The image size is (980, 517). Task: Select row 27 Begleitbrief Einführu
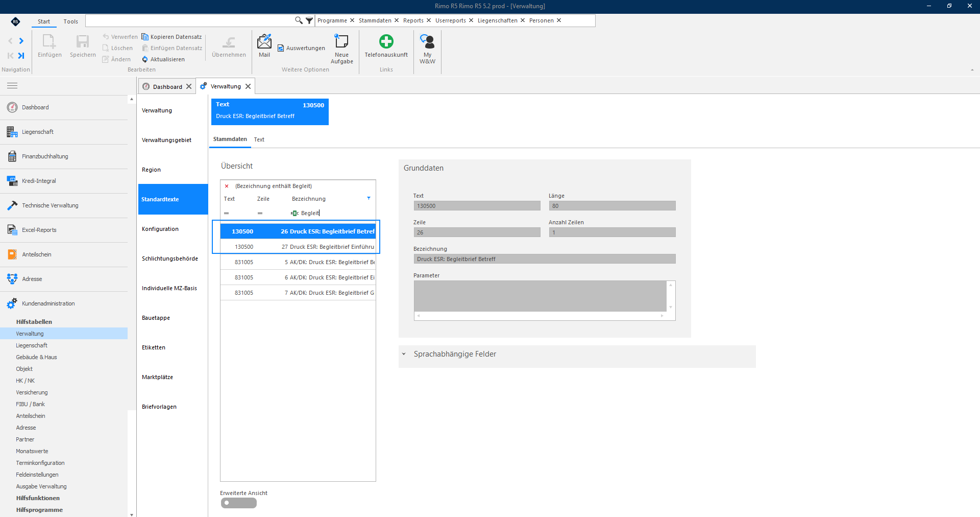pyautogui.click(x=298, y=247)
